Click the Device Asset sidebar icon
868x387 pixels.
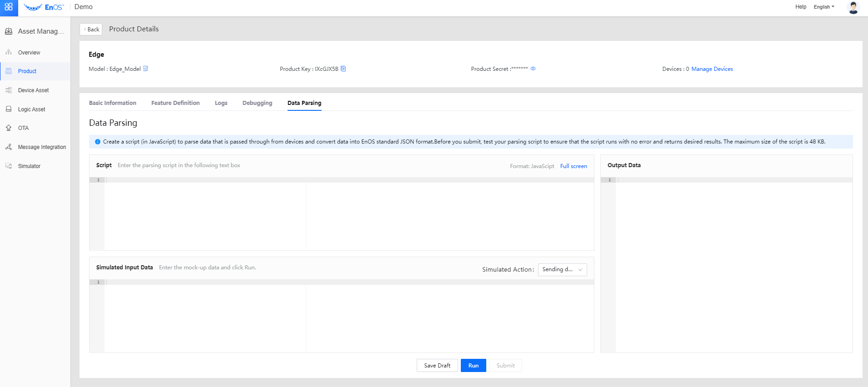tap(9, 90)
